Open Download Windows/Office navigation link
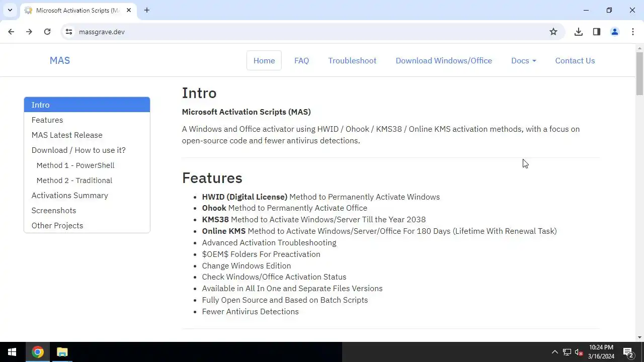644x362 pixels. coord(444,60)
